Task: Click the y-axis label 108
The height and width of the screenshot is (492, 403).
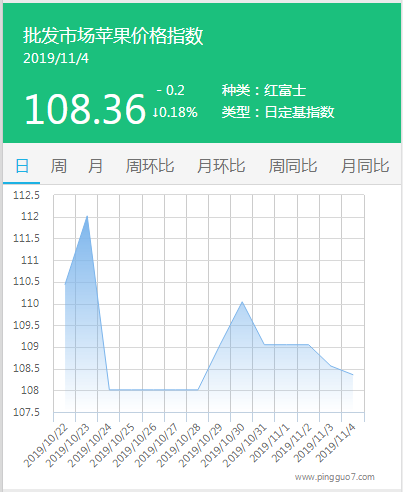Action: pos(30,390)
